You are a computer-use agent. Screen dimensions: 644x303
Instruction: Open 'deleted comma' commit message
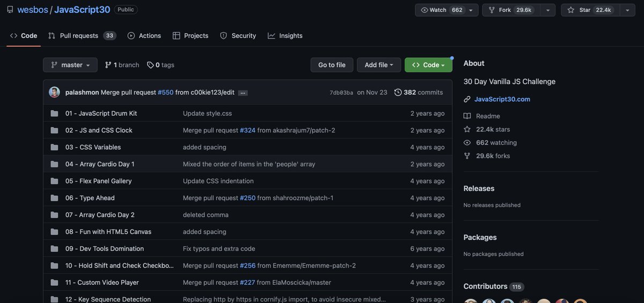[x=206, y=215]
